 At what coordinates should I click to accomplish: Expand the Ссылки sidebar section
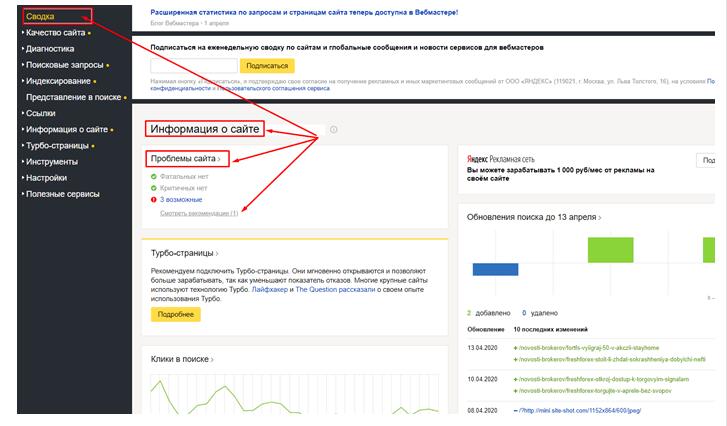[x=40, y=113]
